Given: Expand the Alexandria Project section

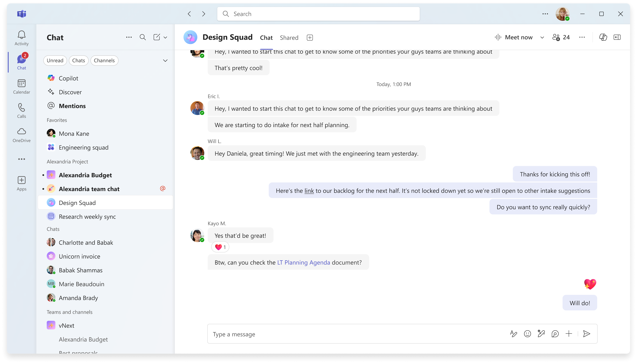Looking at the screenshot, I should 67,161.
